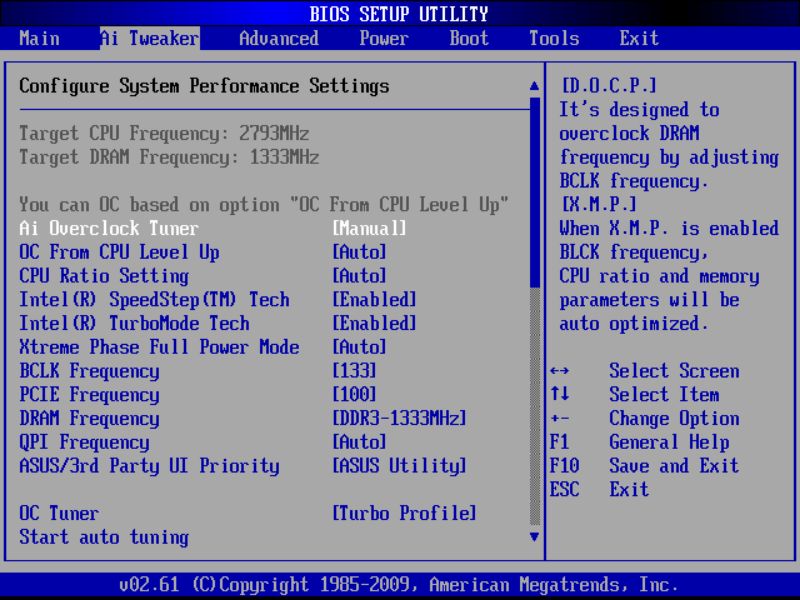Screen dimensions: 800x600
Task: Start auto tuning
Action: point(104,537)
